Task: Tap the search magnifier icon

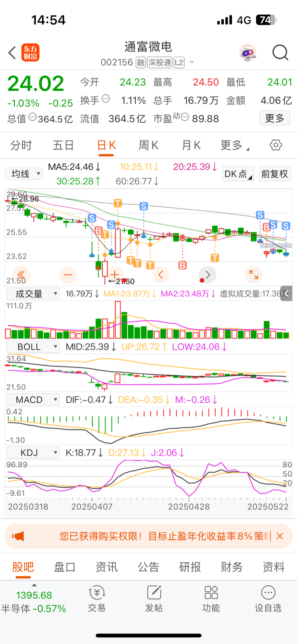Action: pos(280,52)
